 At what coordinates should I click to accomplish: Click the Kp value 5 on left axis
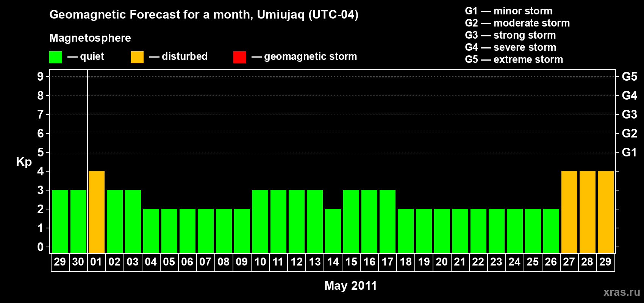pos(41,152)
